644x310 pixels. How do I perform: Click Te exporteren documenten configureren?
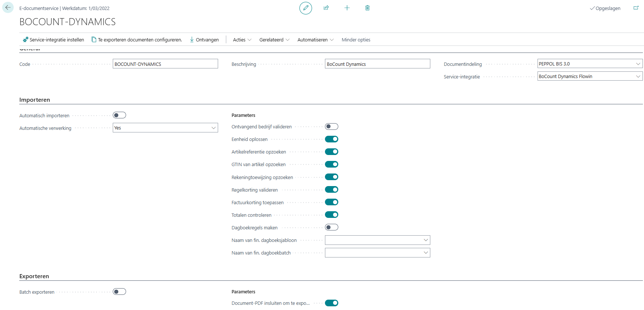click(136, 40)
